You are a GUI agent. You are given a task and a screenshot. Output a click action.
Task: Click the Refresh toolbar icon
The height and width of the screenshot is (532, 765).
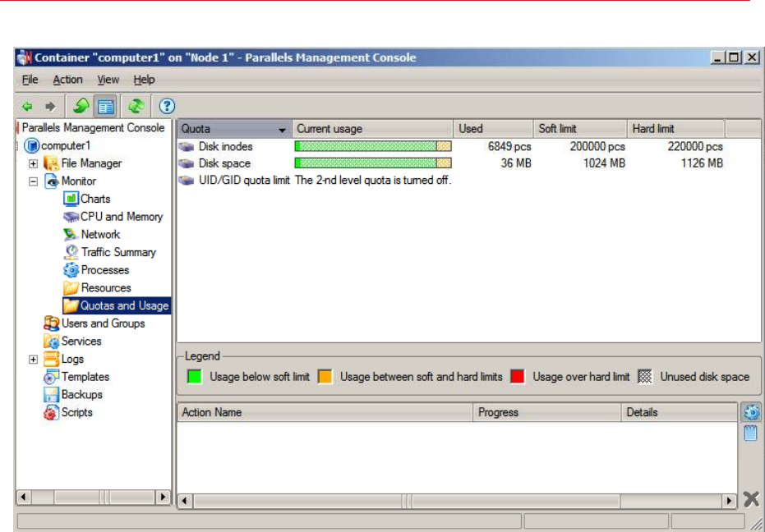[136, 106]
